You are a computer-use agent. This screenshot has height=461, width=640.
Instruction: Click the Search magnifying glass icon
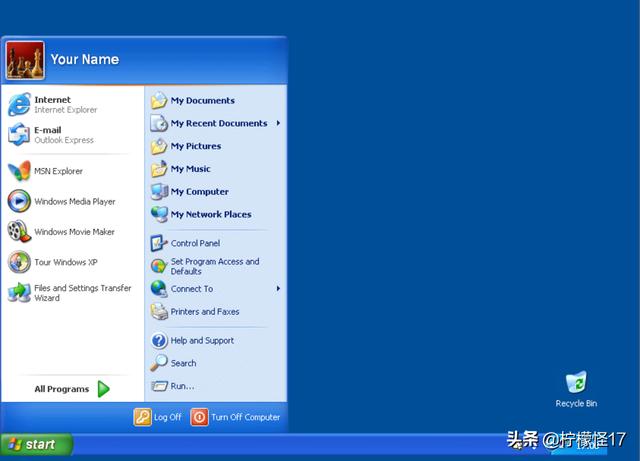pos(159,363)
